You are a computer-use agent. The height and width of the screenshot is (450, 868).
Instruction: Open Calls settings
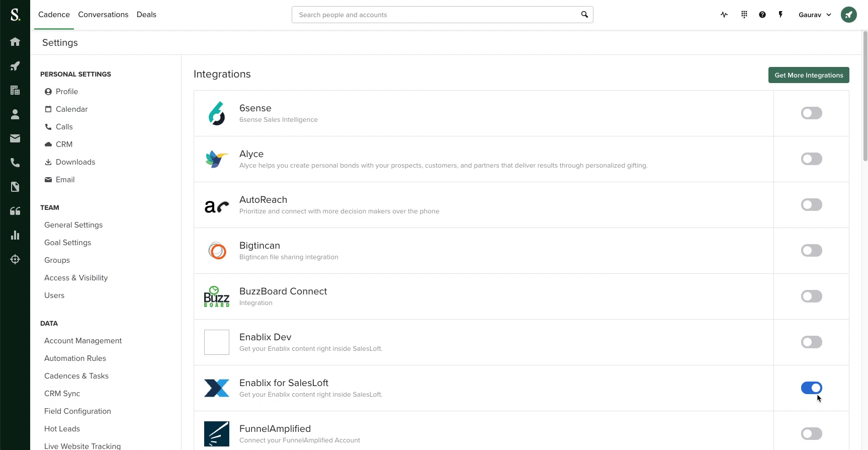click(58, 127)
